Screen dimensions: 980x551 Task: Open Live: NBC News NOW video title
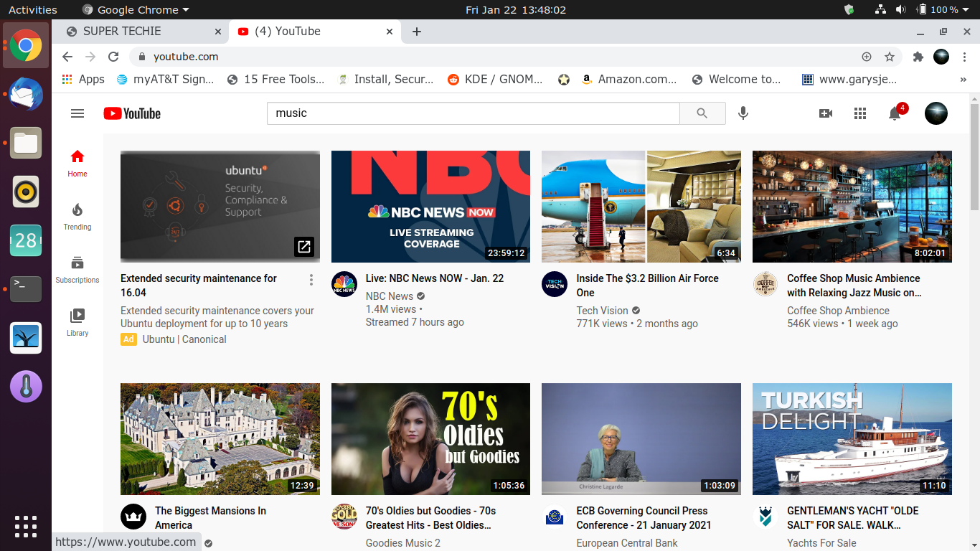(x=435, y=278)
